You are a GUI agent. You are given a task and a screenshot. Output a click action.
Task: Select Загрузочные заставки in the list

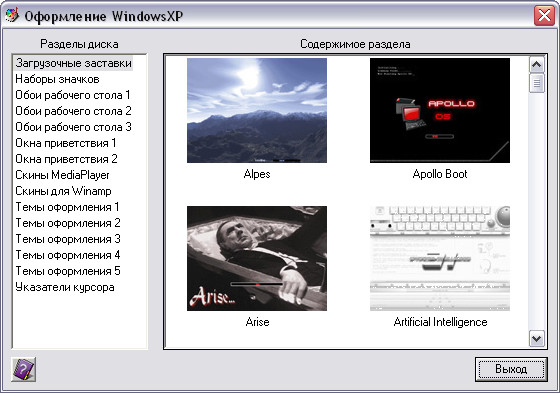click(73, 63)
